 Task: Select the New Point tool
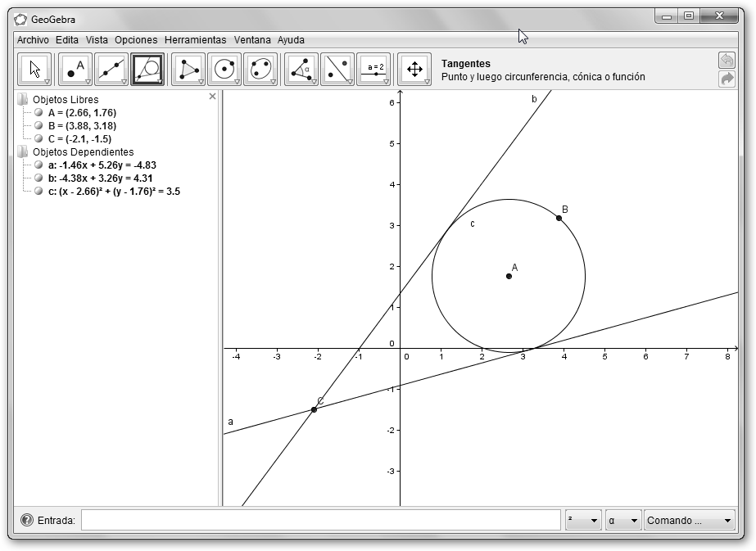(x=75, y=70)
